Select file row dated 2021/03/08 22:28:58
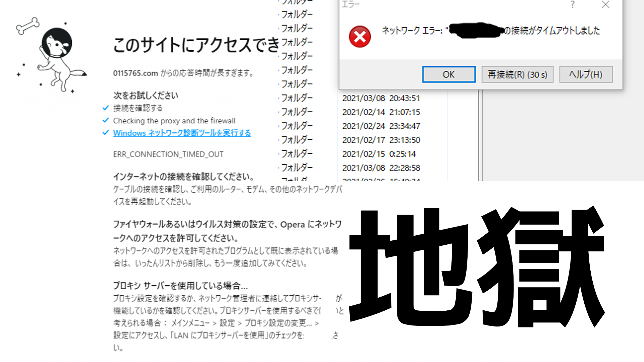644x362 pixels. [x=381, y=168]
